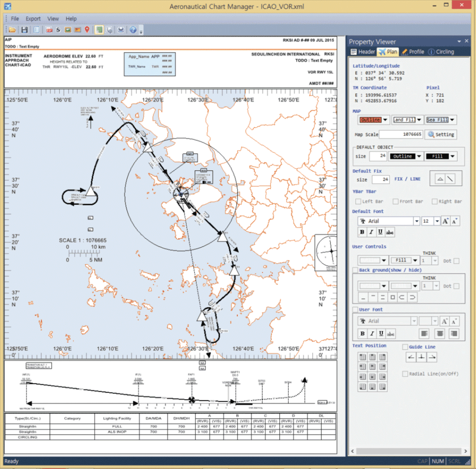Switch to the Profile tab

tap(412, 52)
